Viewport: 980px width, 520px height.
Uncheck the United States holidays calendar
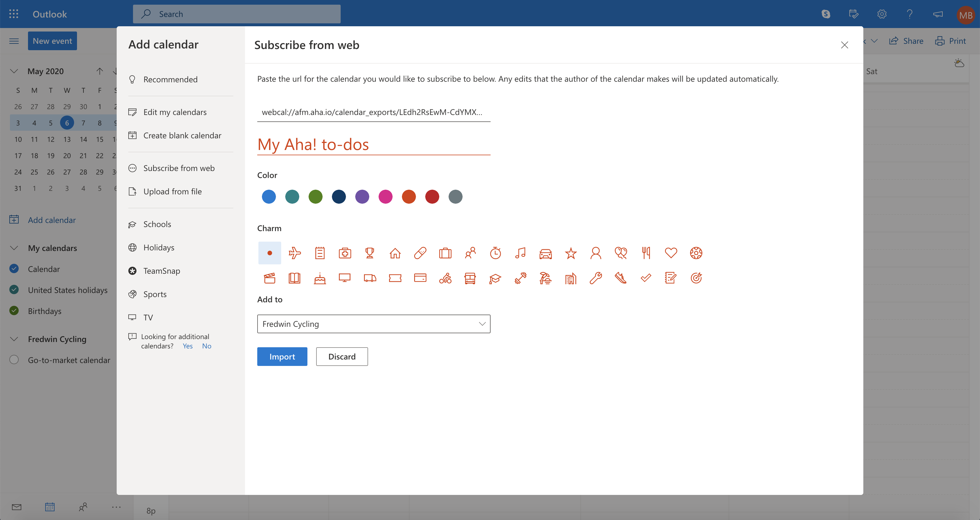point(14,290)
